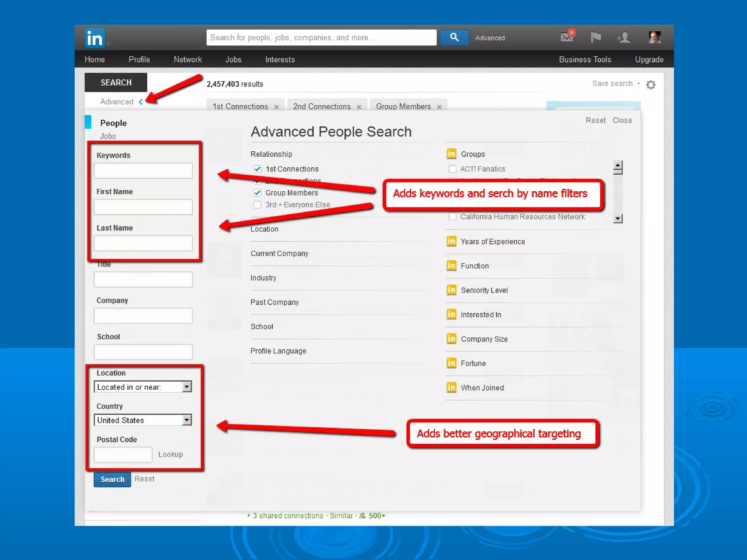The height and width of the screenshot is (560, 747).
Task: Click the postal code Lookup link
Action: tap(170, 454)
